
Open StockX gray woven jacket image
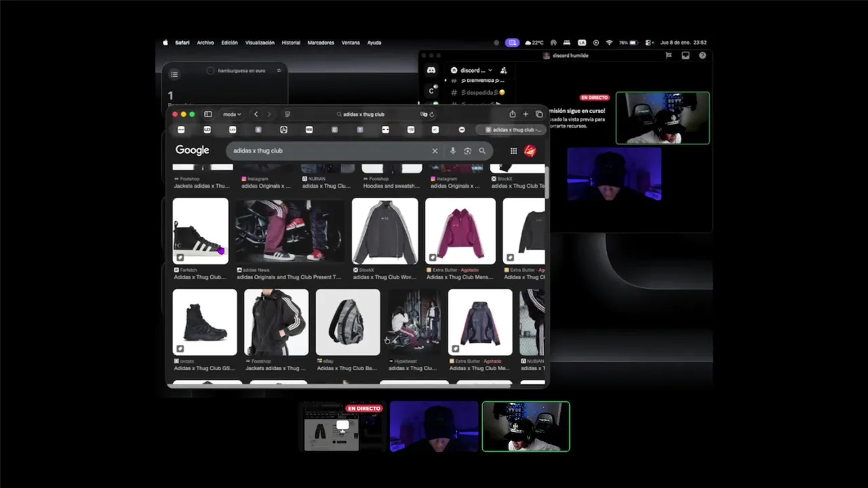click(385, 230)
